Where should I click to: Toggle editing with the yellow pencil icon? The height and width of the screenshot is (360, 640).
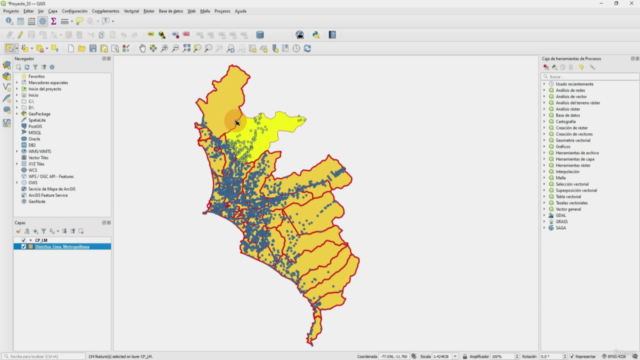click(20, 35)
